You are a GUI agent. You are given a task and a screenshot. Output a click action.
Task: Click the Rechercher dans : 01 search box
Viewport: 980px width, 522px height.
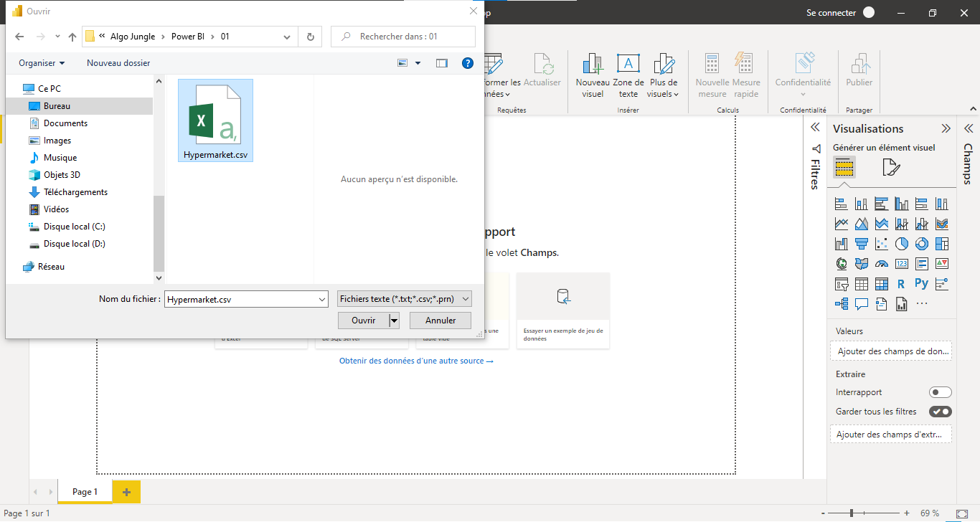(403, 37)
